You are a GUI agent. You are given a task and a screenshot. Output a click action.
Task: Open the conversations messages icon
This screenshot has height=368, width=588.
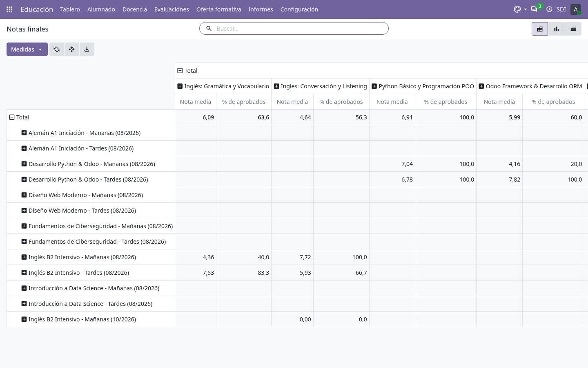[x=534, y=9]
